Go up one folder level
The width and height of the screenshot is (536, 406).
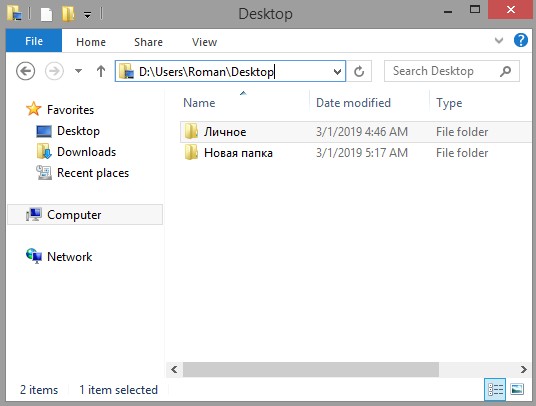[101, 71]
